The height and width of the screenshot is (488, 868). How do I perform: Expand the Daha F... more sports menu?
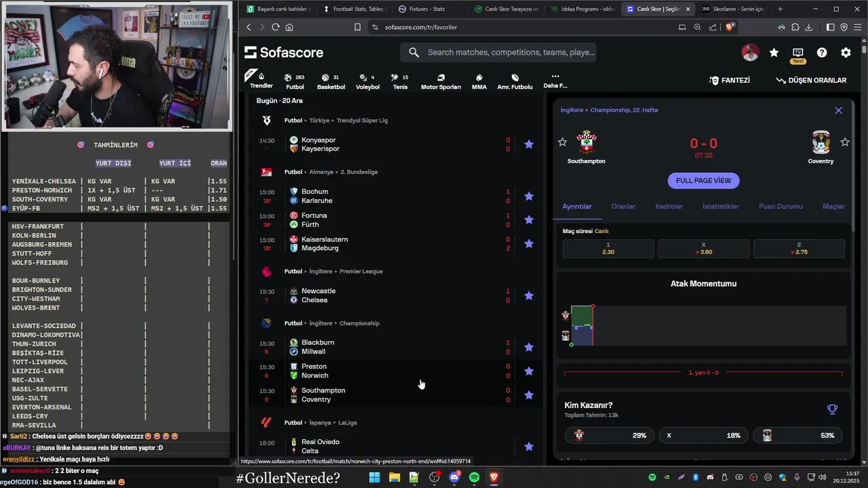tap(555, 81)
